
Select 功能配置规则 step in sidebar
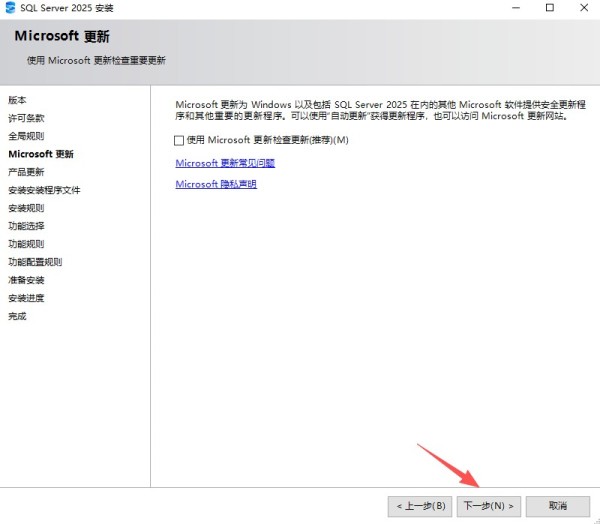click(x=35, y=262)
